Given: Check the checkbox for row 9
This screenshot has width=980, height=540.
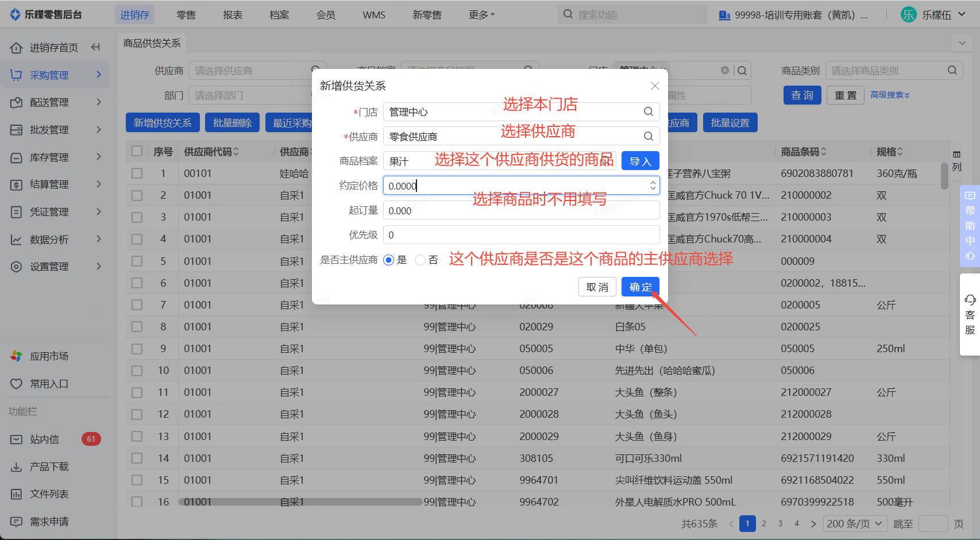Looking at the screenshot, I should point(137,349).
